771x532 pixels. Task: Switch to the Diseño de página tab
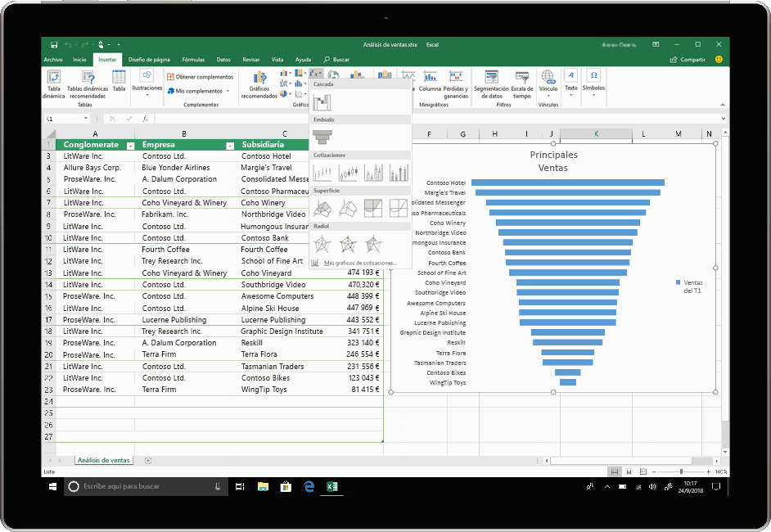tap(149, 60)
